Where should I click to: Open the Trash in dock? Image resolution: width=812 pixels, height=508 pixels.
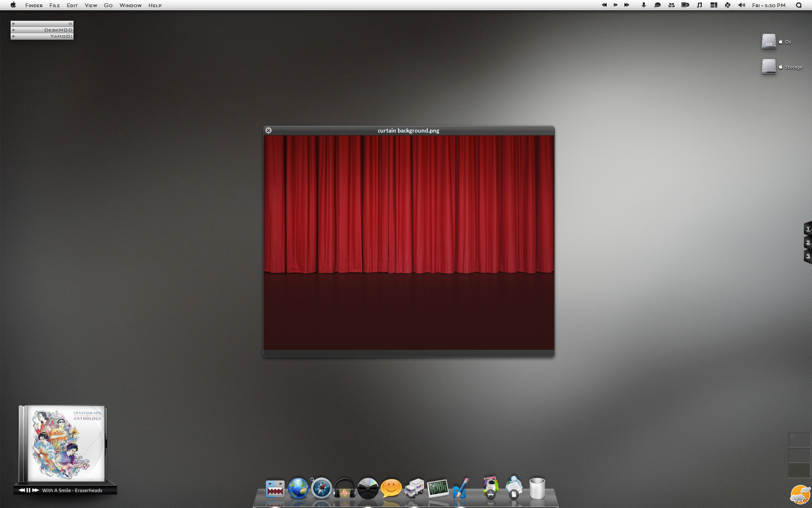pyautogui.click(x=537, y=488)
